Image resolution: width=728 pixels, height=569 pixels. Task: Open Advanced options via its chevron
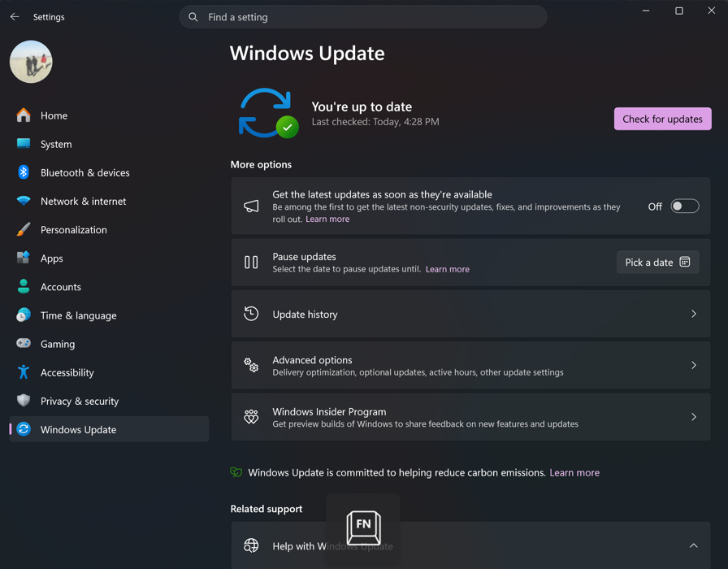(694, 366)
